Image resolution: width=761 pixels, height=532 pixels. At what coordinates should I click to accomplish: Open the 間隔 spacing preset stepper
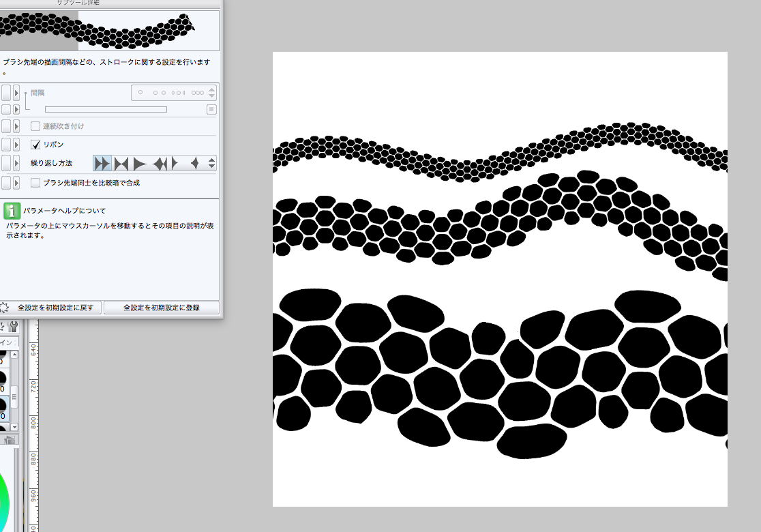pos(212,93)
